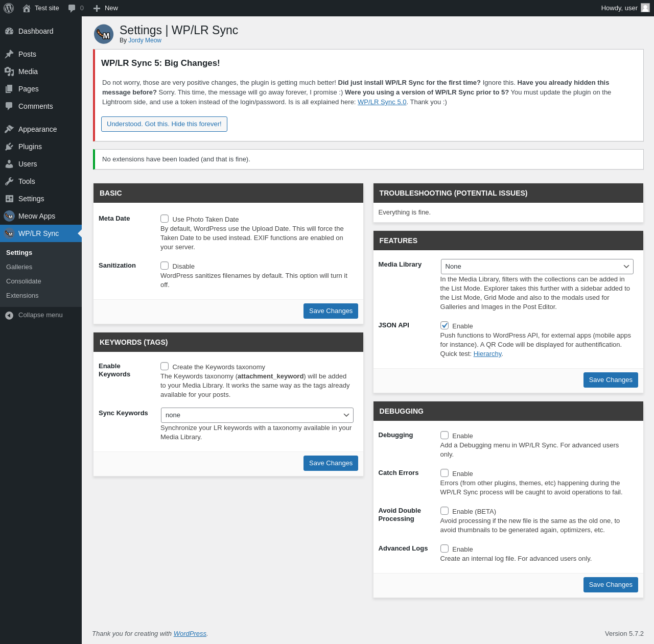Click the Tools wrench icon
Image resolution: width=654 pixels, height=644 pixels.
tap(9, 181)
